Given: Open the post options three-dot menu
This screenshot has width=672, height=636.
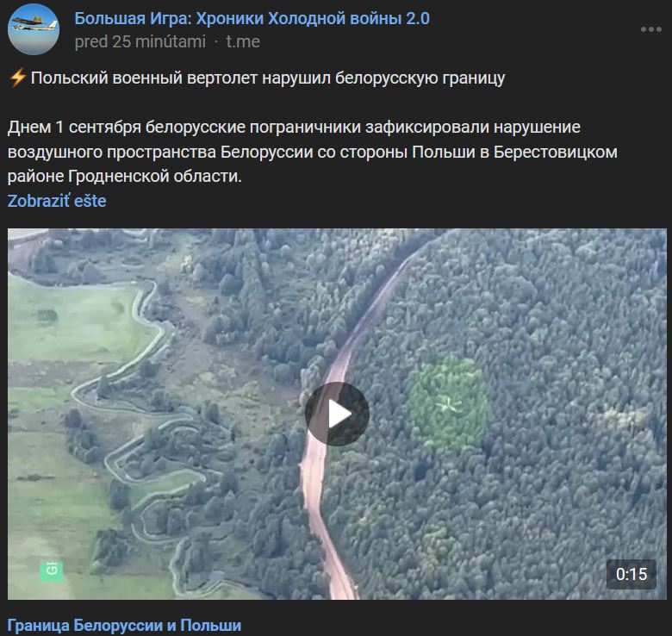Looking at the screenshot, I should click(650, 29).
